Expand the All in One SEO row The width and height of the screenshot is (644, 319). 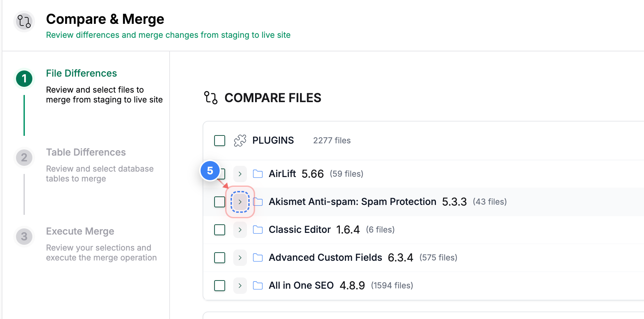tap(240, 285)
